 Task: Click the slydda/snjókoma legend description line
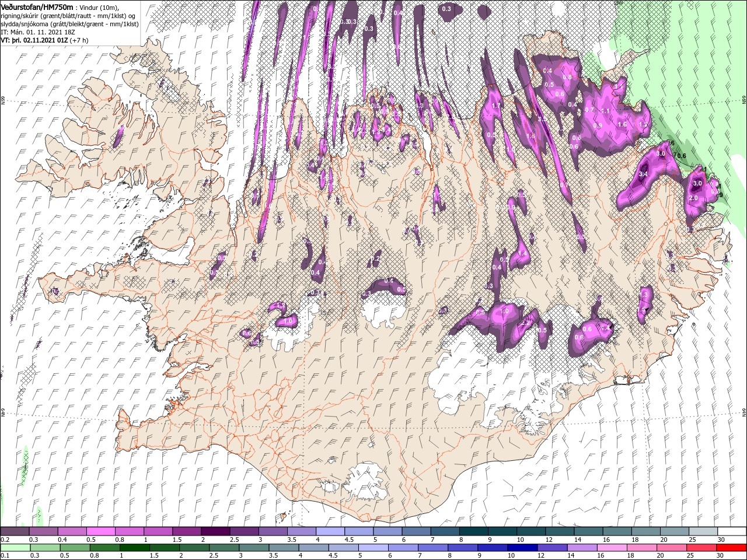(69, 24)
